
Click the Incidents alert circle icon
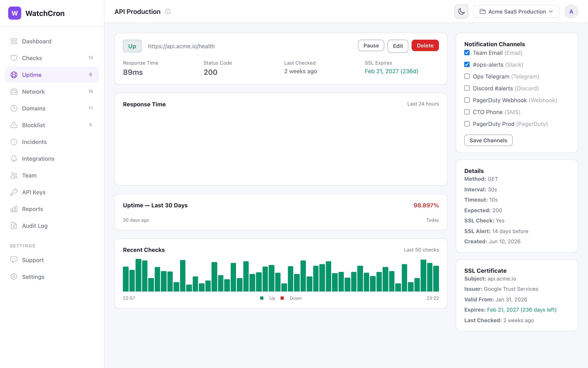click(x=14, y=142)
